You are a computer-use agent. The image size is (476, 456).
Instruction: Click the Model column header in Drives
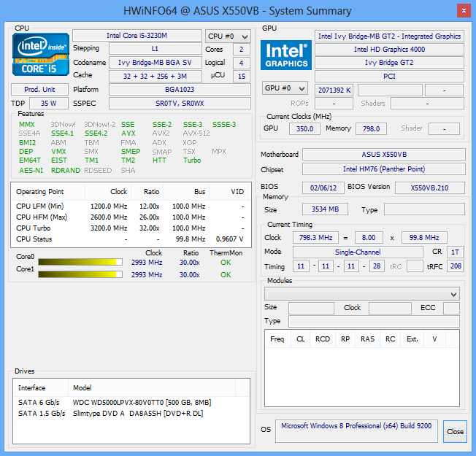click(x=152, y=387)
